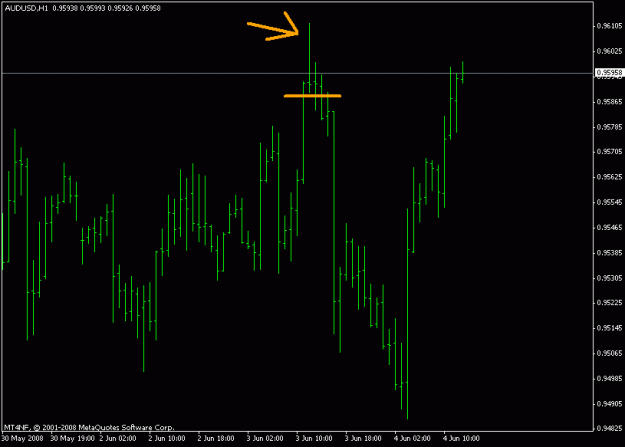Click time axis label 4 Jun 10:00
This screenshot has height=447, width=625.
point(461,439)
